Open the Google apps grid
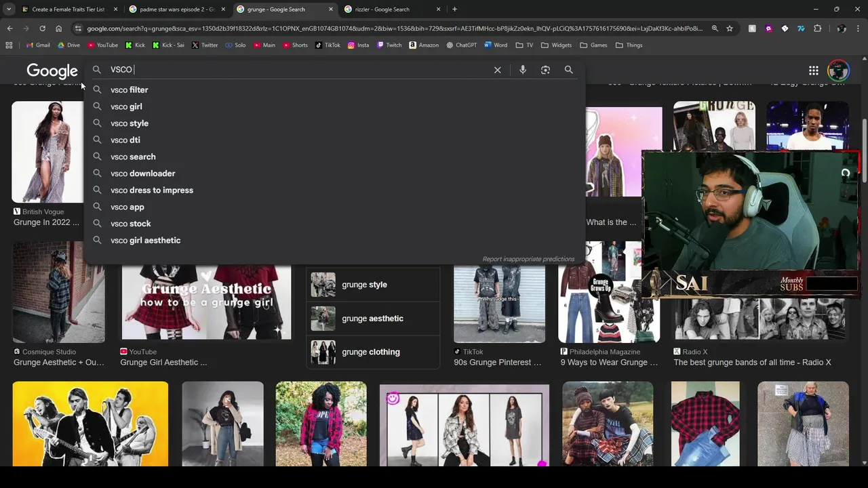868x488 pixels. (x=813, y=70)
